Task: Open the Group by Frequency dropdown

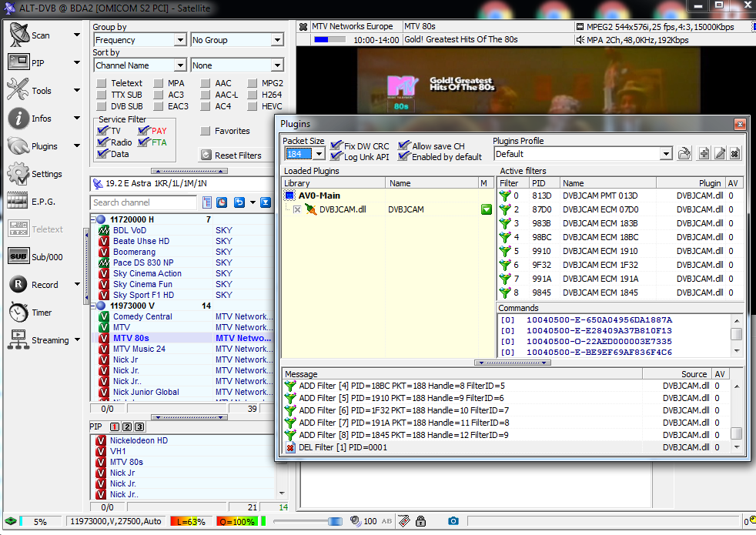Action: (x=180, y=39)
